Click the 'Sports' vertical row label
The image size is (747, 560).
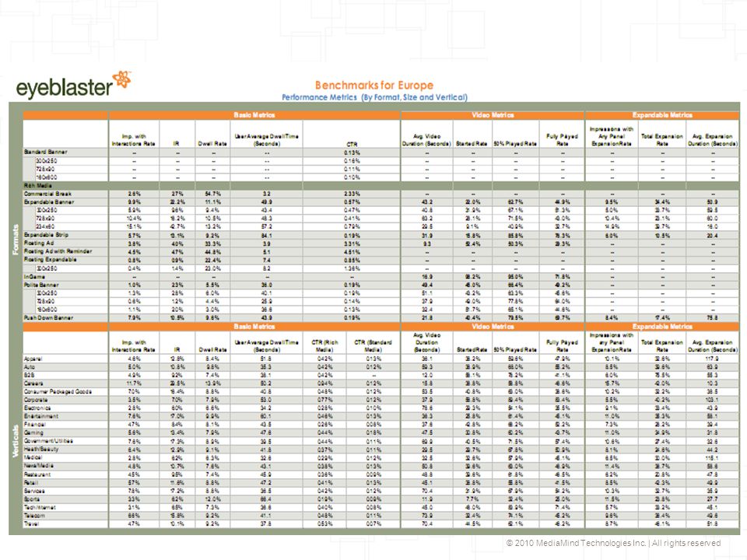pyautogui.click(x=32, y=499)
